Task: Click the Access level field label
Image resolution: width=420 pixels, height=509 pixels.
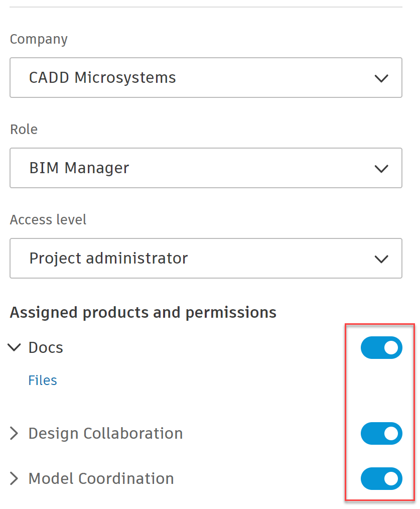Action: 48,220
